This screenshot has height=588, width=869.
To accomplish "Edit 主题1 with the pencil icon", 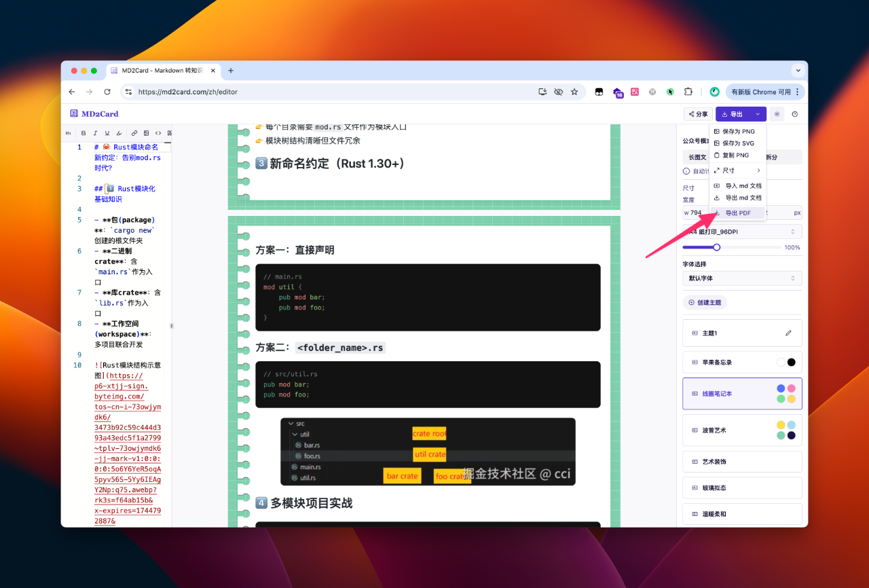I will (788, 333).
